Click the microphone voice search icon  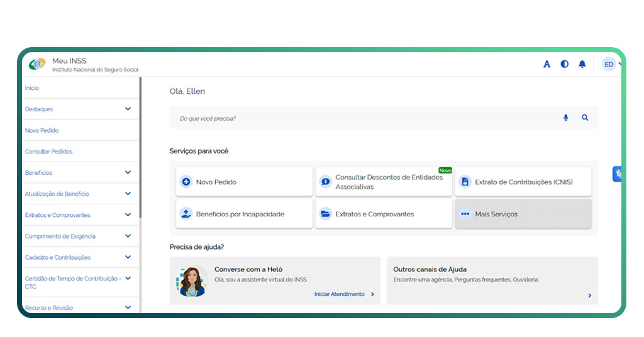(x=565, y=118)
